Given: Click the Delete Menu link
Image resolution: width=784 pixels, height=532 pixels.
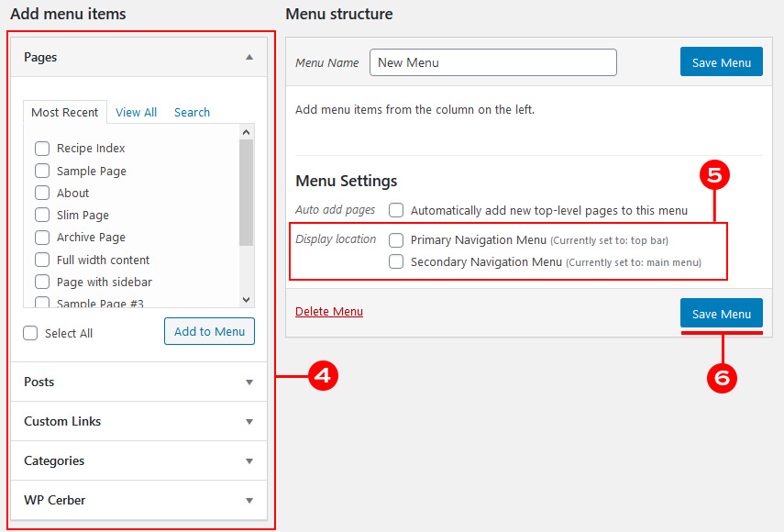Looking at the screenshot, I should click(329, 311).
